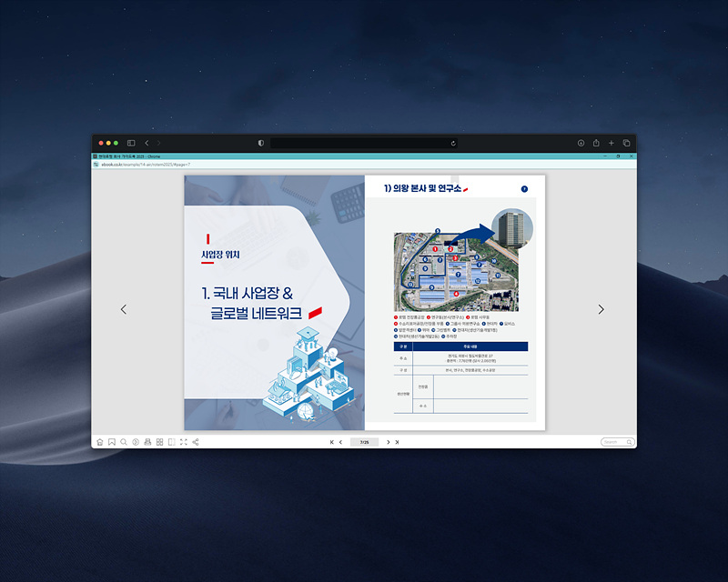
Task: Open the magnifier search icon in the bottom toolbar
Action: 124,442
